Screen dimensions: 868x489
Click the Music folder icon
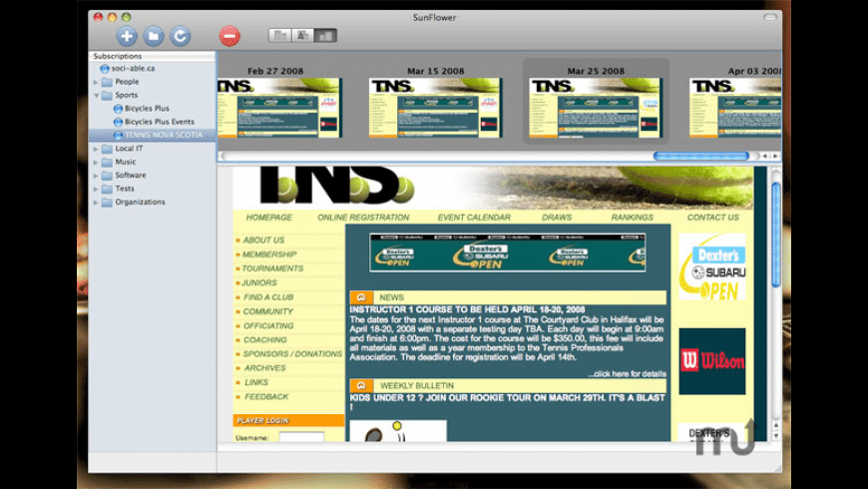click(107, 162)
